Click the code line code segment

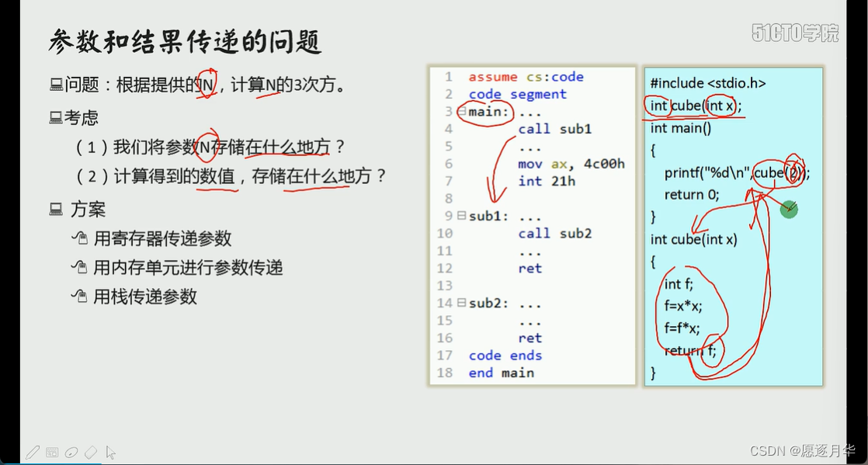point(518,94)
